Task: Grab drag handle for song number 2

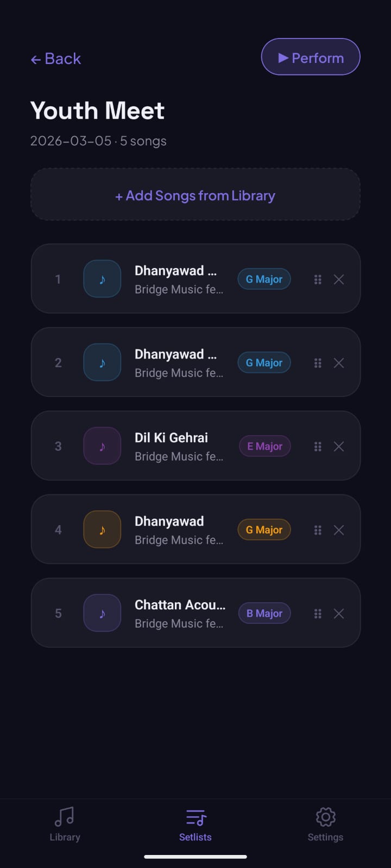Action: tap(318, 363)
